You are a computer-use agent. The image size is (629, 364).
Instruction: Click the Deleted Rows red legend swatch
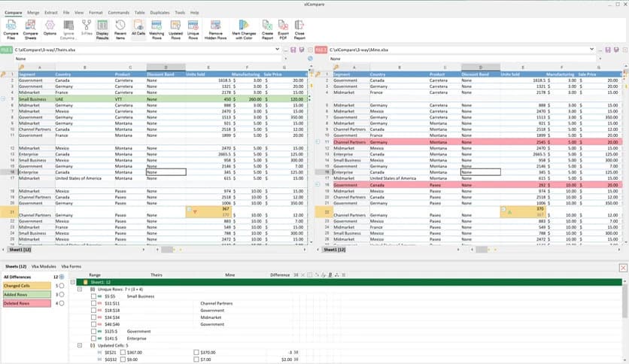tap(27, 304)
